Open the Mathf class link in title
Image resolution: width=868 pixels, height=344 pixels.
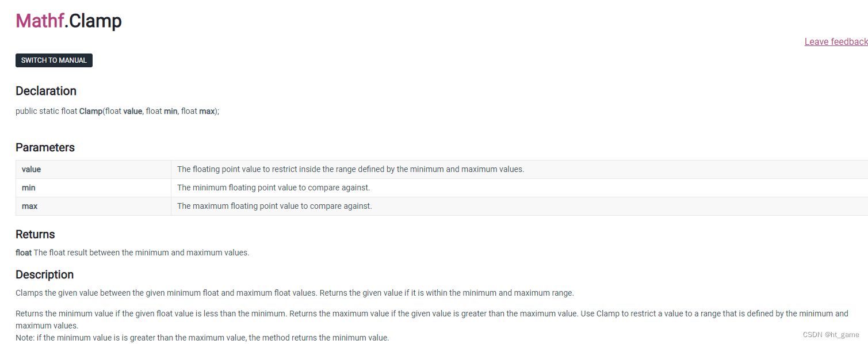40,21
